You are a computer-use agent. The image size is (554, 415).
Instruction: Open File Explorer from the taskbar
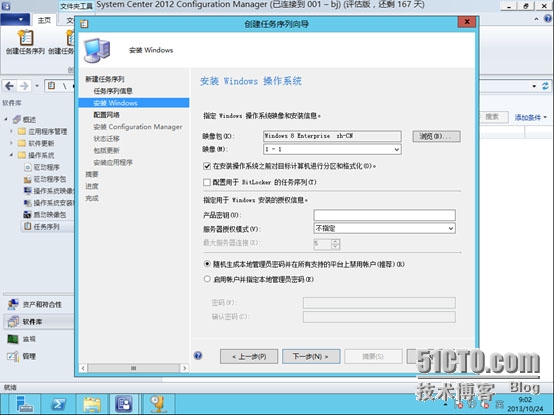point(92,404)
